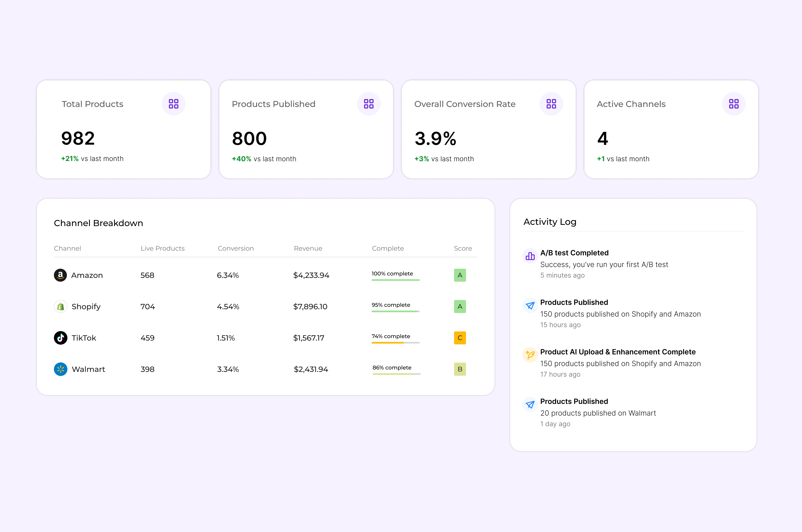Click the +3% vs last month label
Screen dimensions: 802x532
444,159
